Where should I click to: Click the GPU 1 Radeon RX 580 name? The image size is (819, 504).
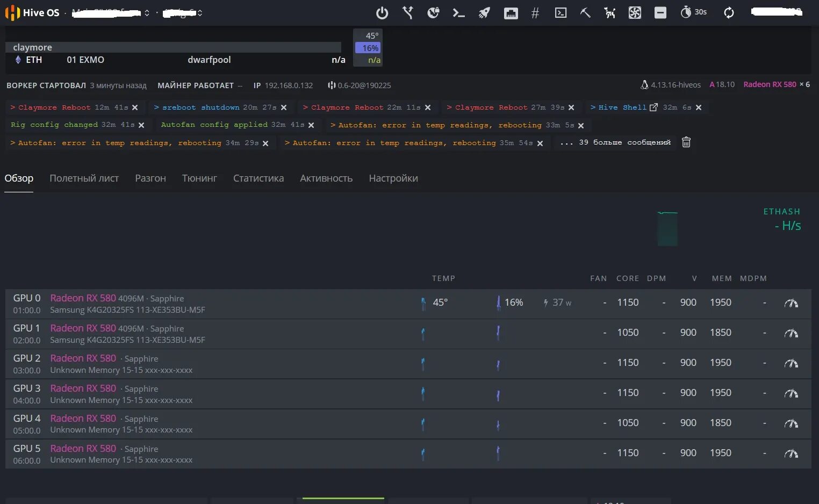tap(83, 328)
